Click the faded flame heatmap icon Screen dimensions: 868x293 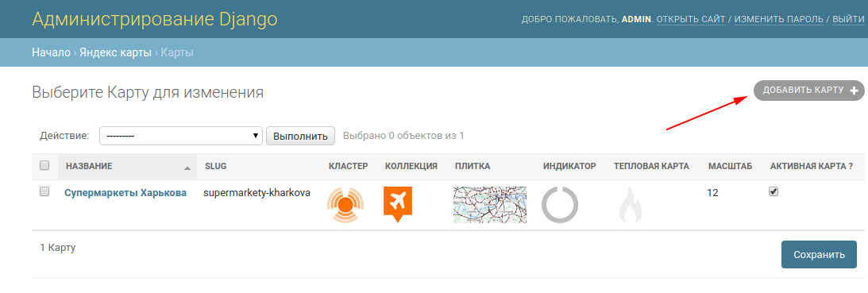(630, 205)
